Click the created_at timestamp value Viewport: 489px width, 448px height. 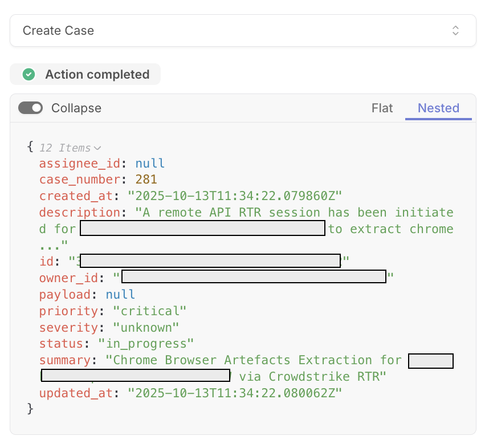click(x=235, y=196)
